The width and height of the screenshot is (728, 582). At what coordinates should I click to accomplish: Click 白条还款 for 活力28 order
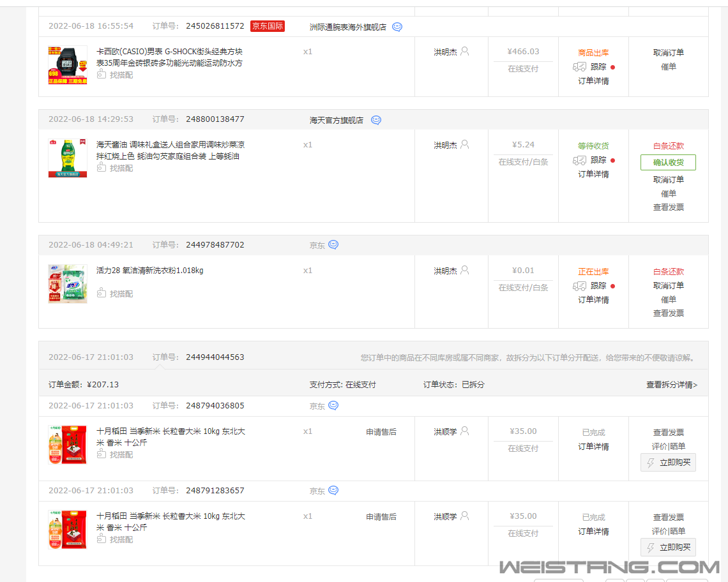(x=668, y=271)
